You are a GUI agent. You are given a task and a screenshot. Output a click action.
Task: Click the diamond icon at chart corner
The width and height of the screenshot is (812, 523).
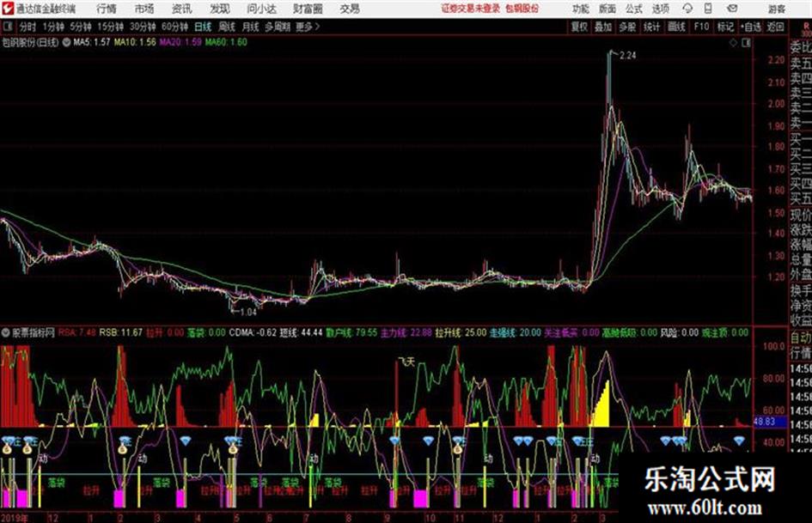coord(733,43)
